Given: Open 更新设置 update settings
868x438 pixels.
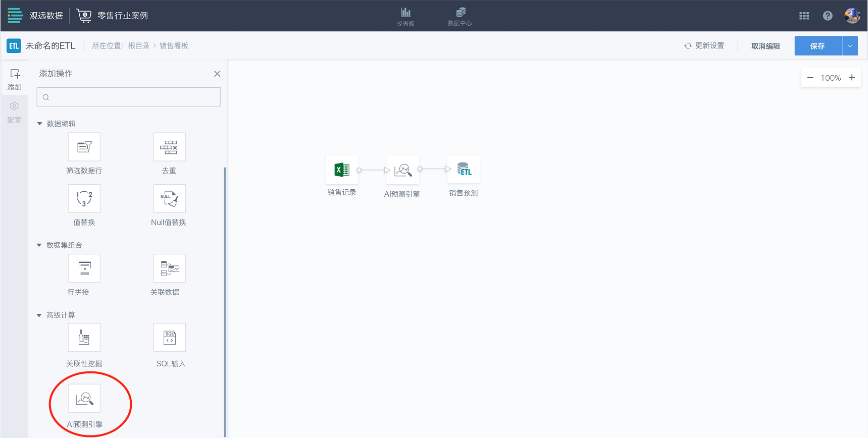Looking at the screenshot, I should pyautogui.click(x=704, y=46).
